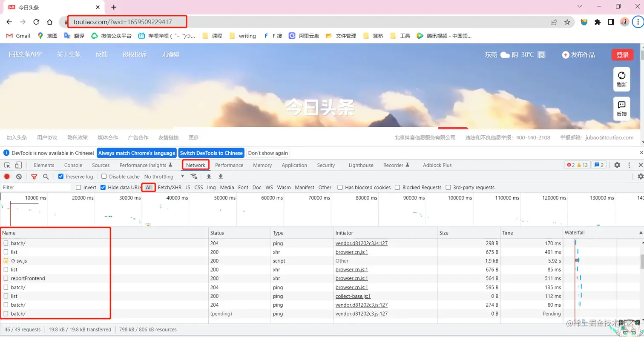Toggle the network filter funnel icon

(x=34, y=177)
